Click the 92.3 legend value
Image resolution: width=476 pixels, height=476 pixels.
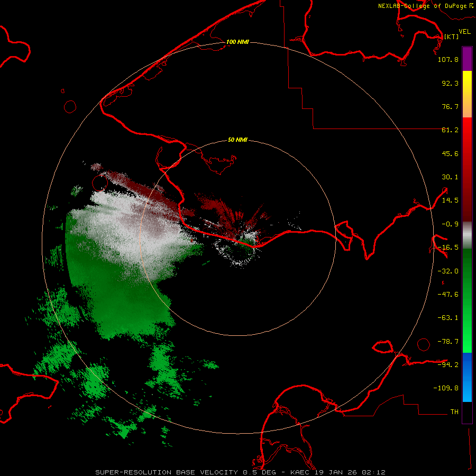[450, 83]
